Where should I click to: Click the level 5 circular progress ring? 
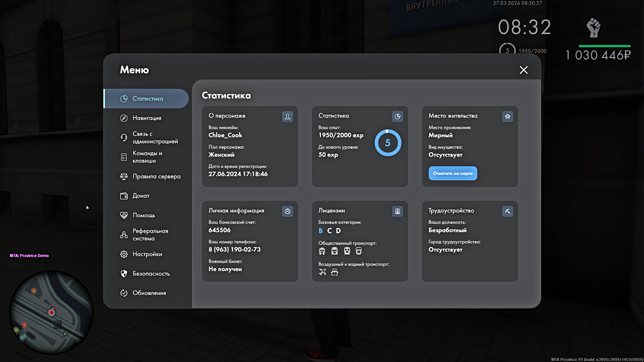coord(388,143)
